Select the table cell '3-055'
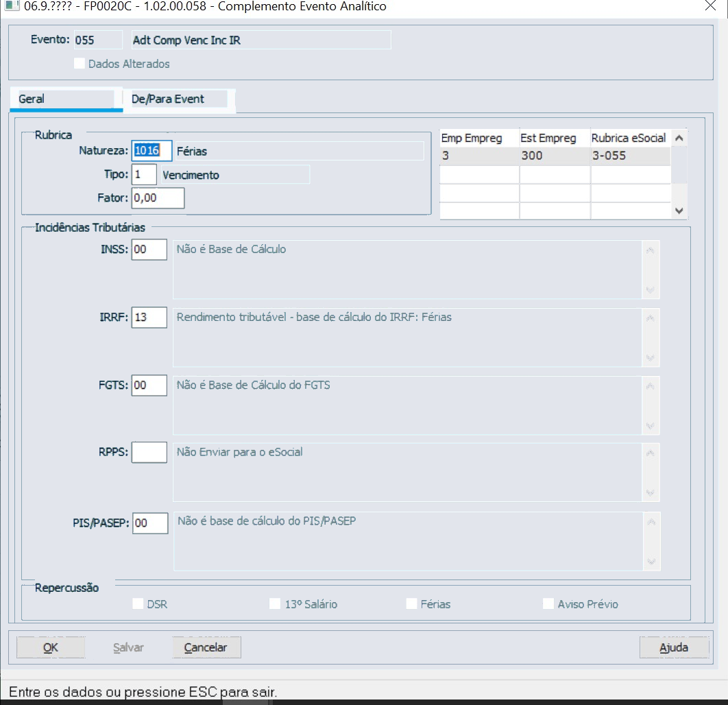 click(631, 156)
